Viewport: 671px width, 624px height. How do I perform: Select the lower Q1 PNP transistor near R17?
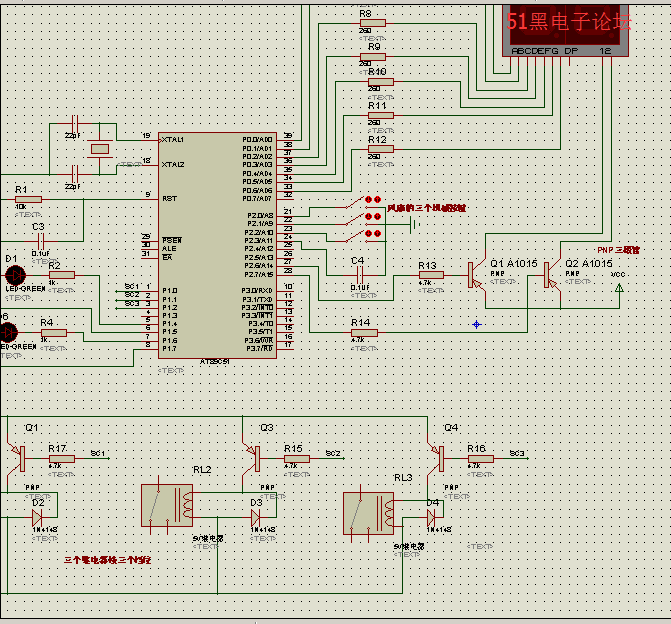click(x=17, y=458)
